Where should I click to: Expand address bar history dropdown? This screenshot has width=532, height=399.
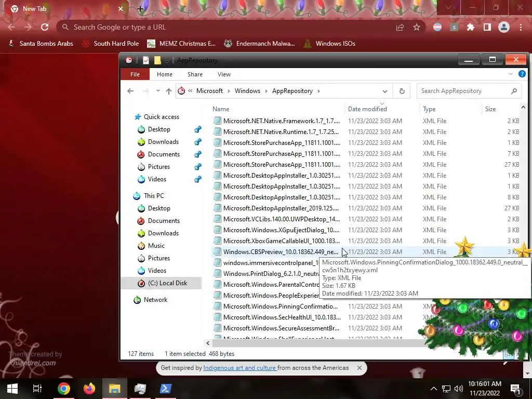(x=385, y=91)
